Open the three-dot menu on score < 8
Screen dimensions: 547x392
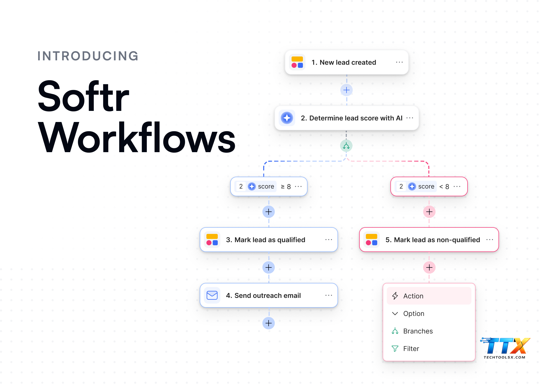click(457, 186)
